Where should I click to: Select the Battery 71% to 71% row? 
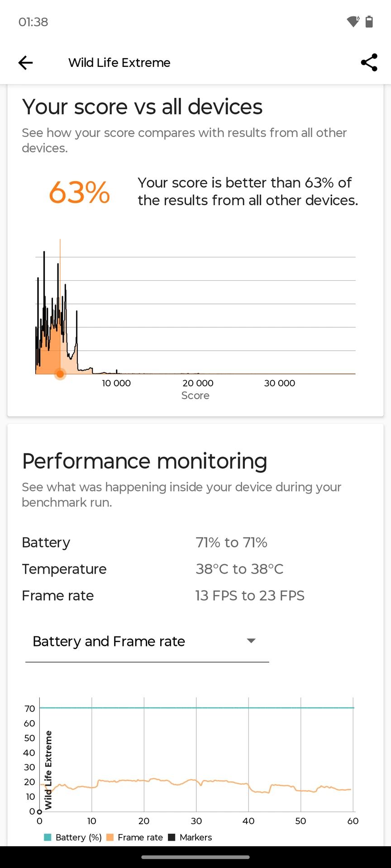(x=195, y=542)
